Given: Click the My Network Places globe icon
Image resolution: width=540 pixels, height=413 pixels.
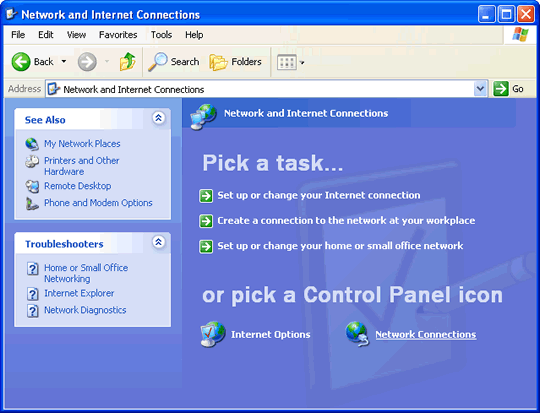Looking at the screenshot, I should tap(32, 144).
